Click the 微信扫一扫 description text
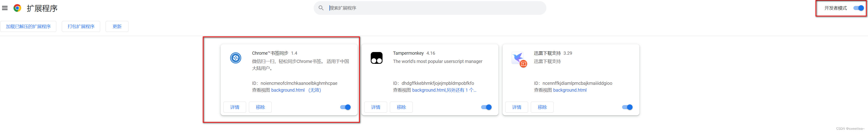Viewport: 868px width, 132px height. (x=300, y=65)
